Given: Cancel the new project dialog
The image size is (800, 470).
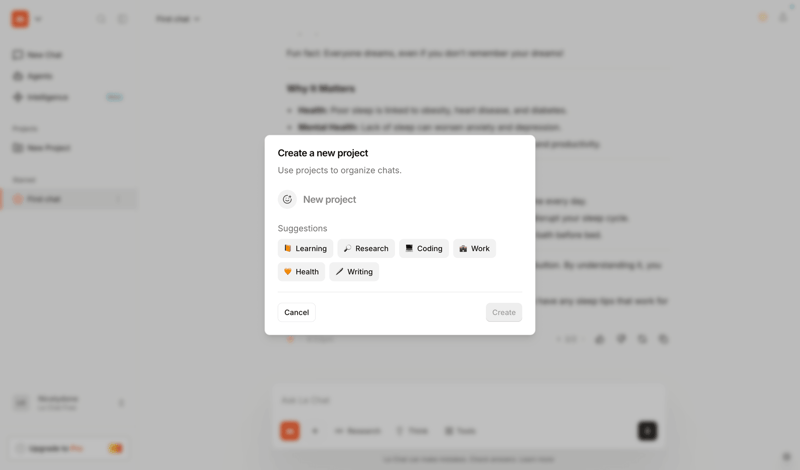Looking at the screenshot, I should (x=296, y=312).
